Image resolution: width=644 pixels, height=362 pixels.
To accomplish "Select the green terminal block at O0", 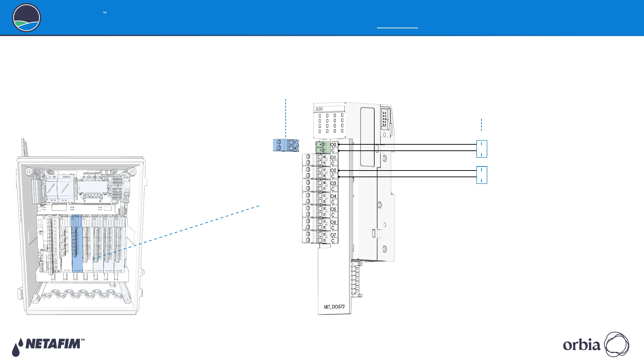I will 323,147.
